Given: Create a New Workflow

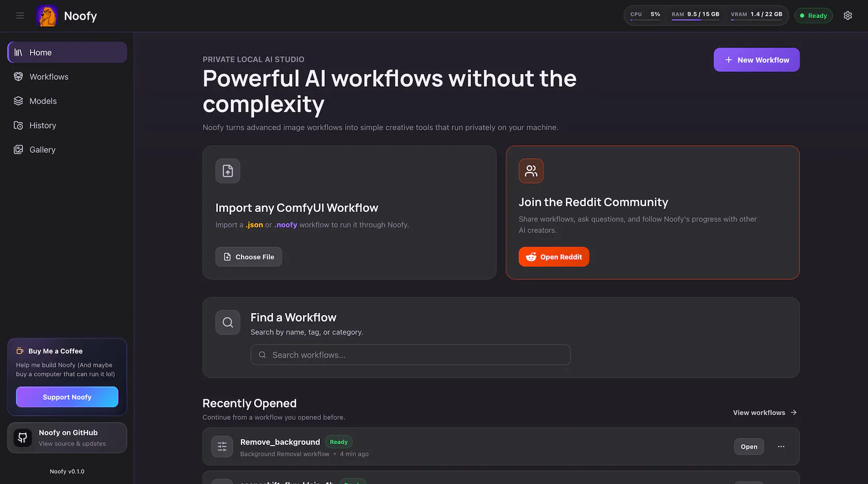Looking at the screenshot, I should click(756, 60).
